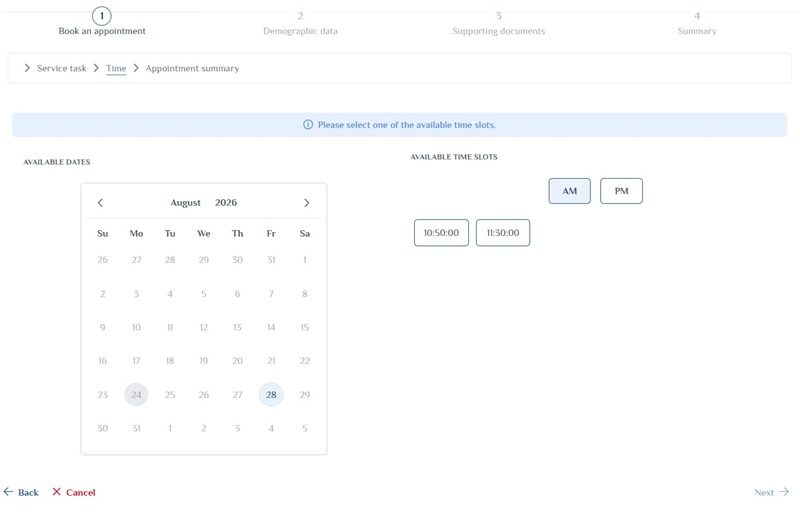
Task: Pick August 15 on the calendar
Action: (305, 327)
